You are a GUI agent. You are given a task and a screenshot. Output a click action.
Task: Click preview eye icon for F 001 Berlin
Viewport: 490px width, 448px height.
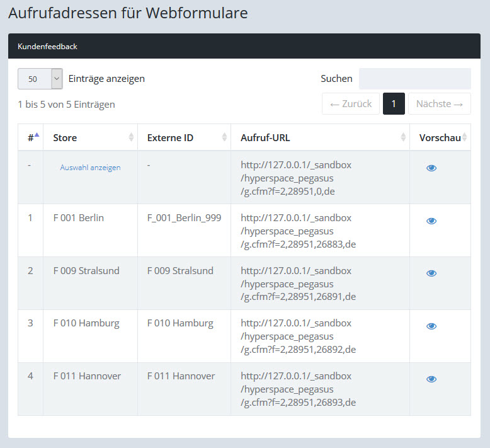431,221
